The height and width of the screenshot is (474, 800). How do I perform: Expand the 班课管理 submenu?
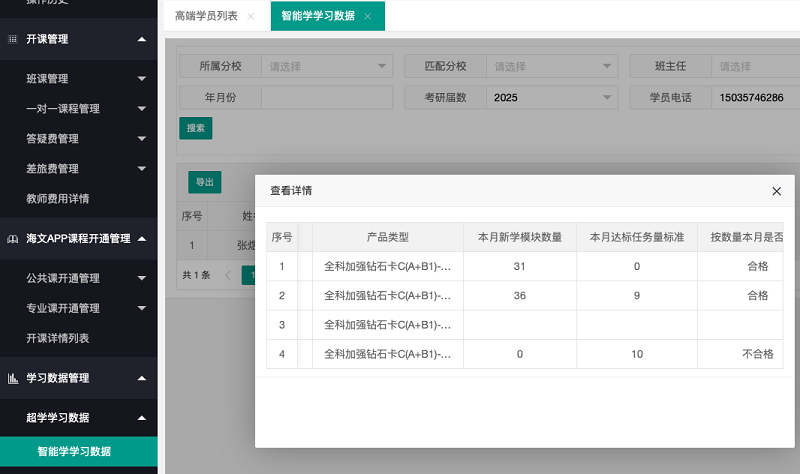click(x=141, y=79)
